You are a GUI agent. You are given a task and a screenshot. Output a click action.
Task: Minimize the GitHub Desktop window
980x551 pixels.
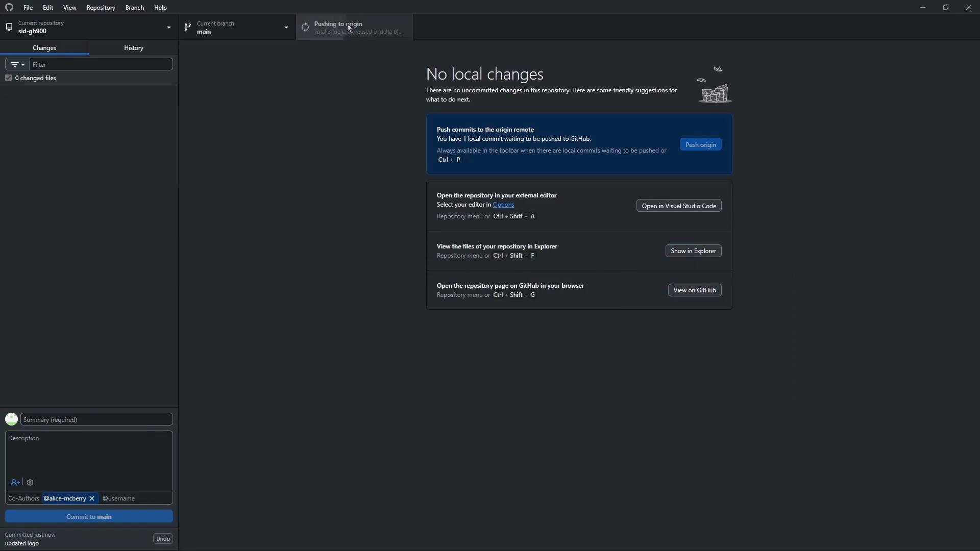point(922,7)
